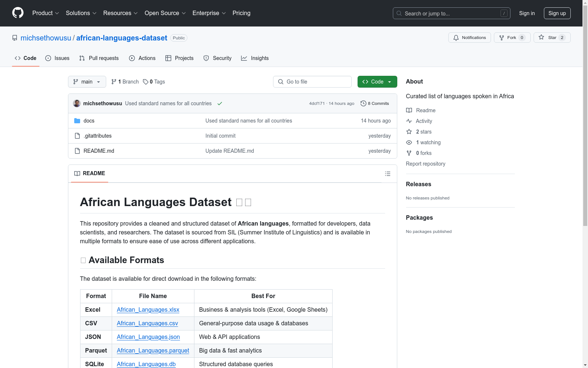
Task: Open the Projects tab
Action: 179,58
